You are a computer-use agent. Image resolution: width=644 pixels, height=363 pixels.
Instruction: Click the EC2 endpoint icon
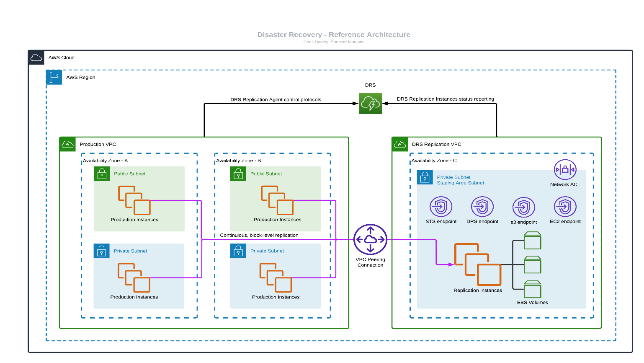click(565, 207)
